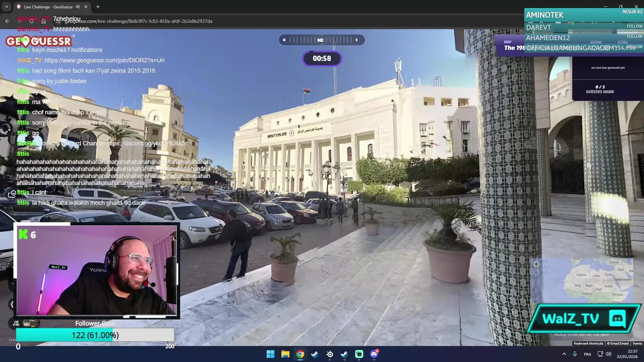Viewport: 644px width, 362px height.
Task: Click the chat message "sorry by justin bieber"
Action: click(x=59, y=81)
